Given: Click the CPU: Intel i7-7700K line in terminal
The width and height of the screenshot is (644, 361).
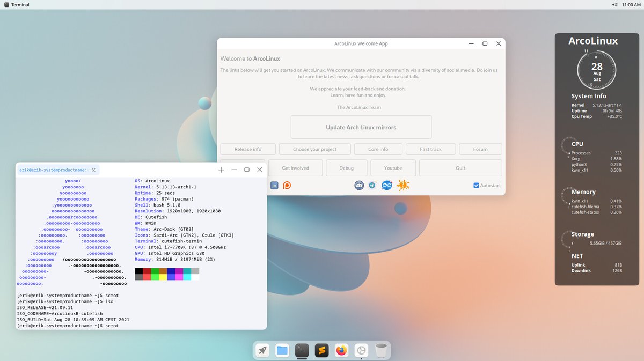Looking at the screenshot, I should (x=180, y=247).
